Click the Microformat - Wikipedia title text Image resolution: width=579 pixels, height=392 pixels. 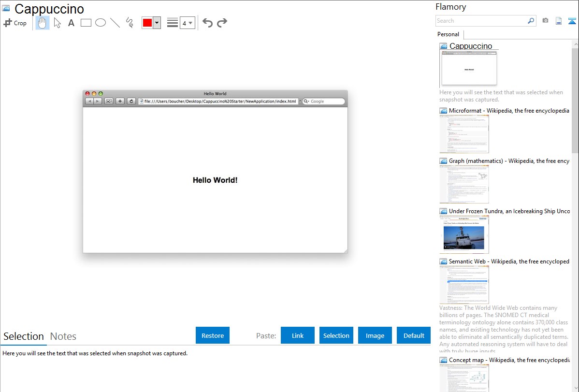[x=509, y=111]
